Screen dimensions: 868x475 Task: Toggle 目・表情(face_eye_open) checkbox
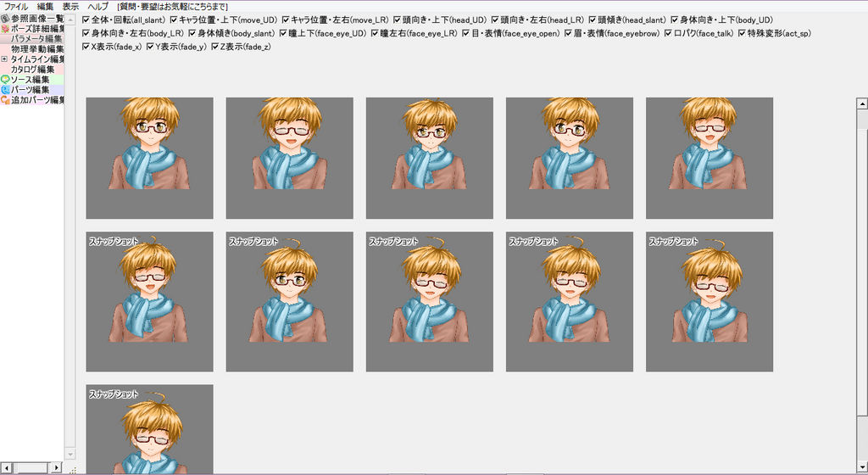(465, 33)
